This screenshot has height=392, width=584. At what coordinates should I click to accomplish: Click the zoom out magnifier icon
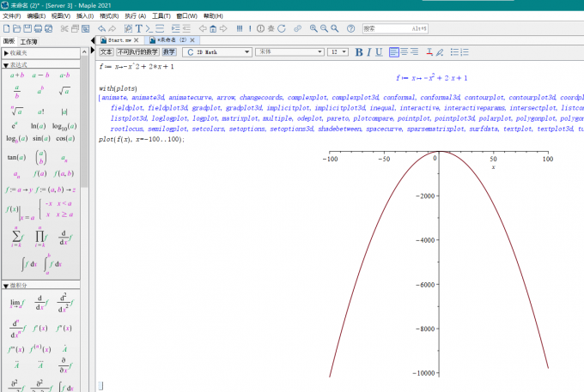click(324, 28)
